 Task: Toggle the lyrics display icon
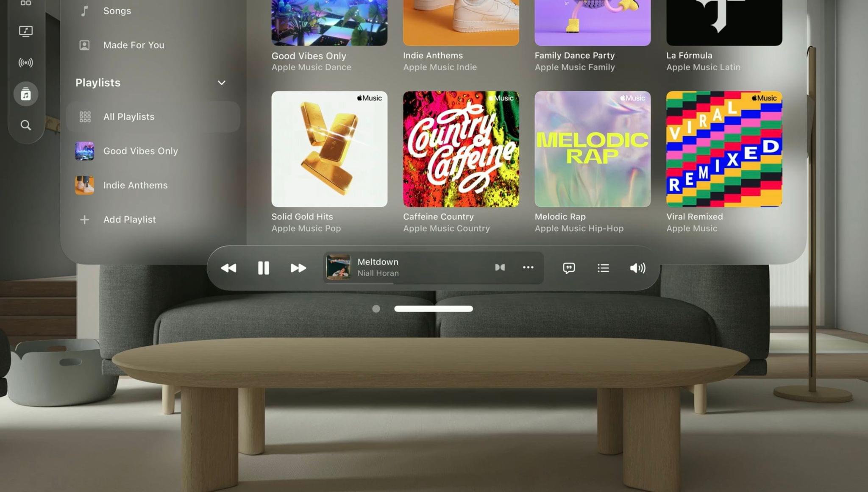568,267
